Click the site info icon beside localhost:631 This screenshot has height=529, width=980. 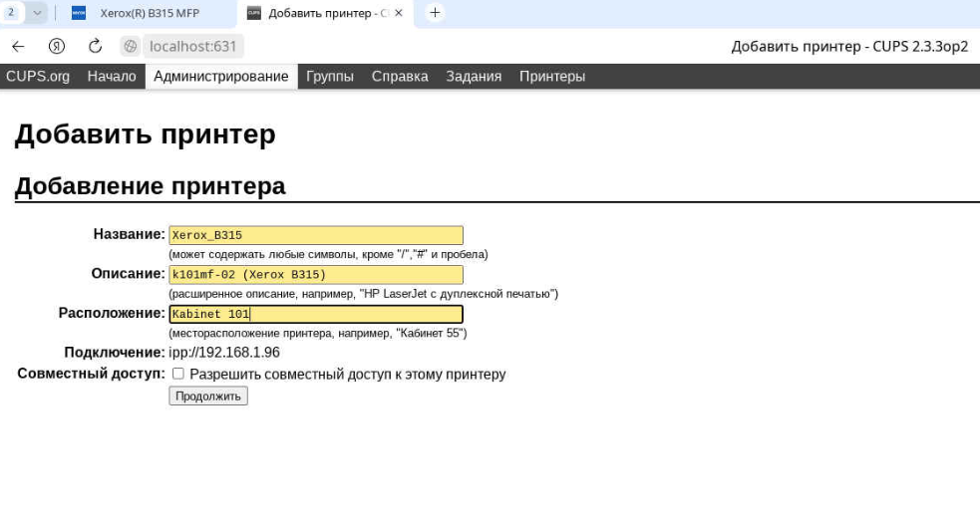coord(130,46)
